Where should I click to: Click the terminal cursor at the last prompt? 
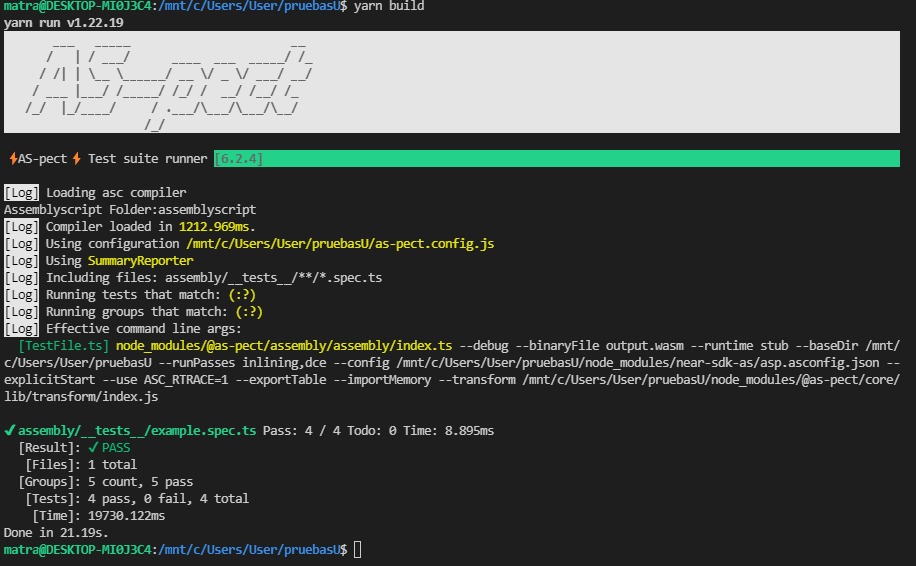[x=358, y=550]
